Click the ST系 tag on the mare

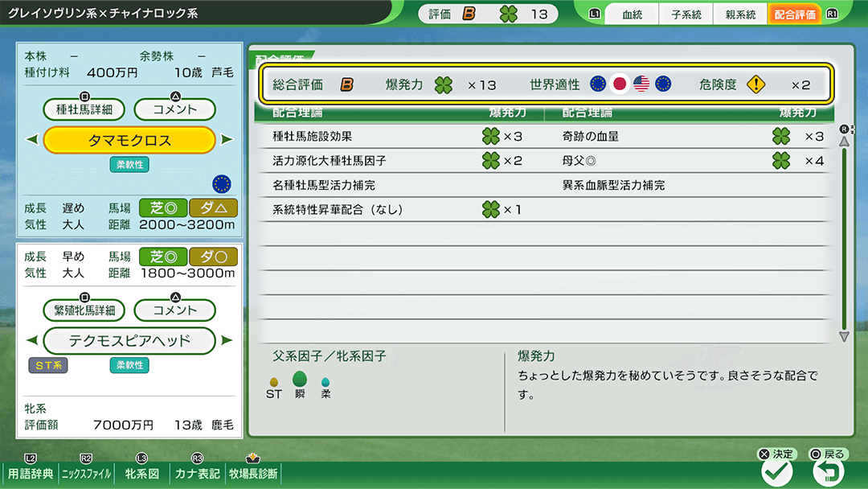coord(48,365)
